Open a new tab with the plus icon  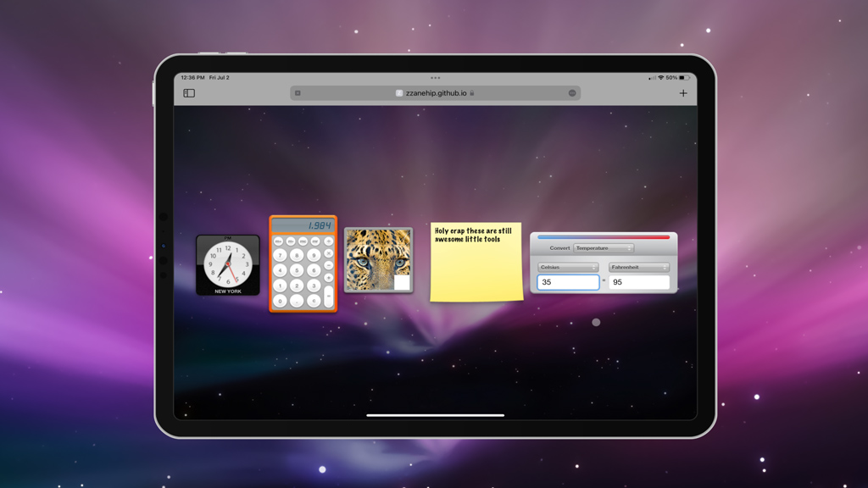coord(683,92)
